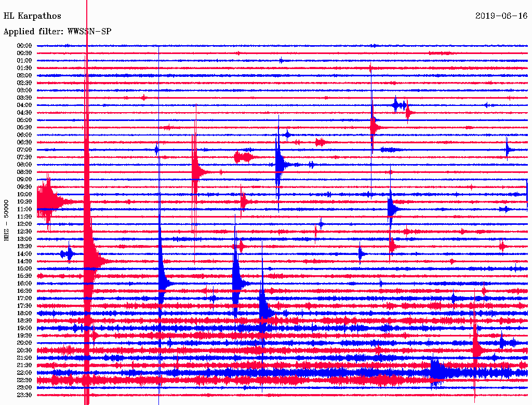Click the 'Applied filter: WWSSN-SP' label
This screenshot has width=532, height=405.
click(x=57, y=32)
